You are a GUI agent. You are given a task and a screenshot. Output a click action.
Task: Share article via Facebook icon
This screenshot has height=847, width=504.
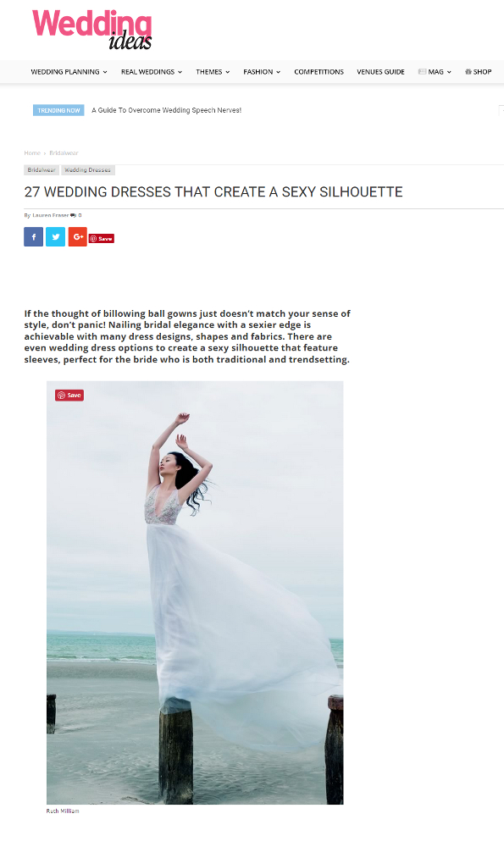point(34,236)
